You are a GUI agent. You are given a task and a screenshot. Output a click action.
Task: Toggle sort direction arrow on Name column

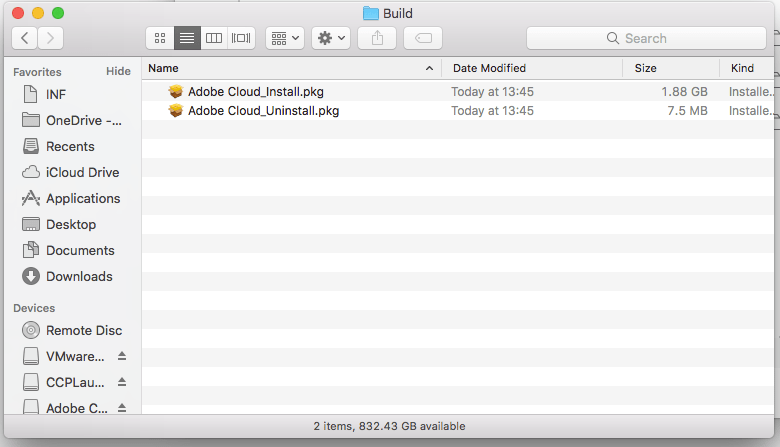pos(429,69)
